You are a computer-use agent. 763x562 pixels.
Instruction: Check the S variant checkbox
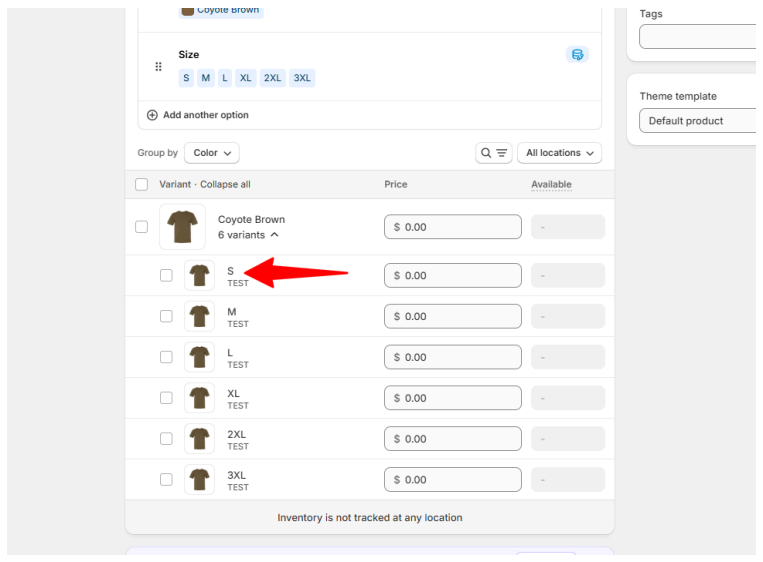pos(166,276)
